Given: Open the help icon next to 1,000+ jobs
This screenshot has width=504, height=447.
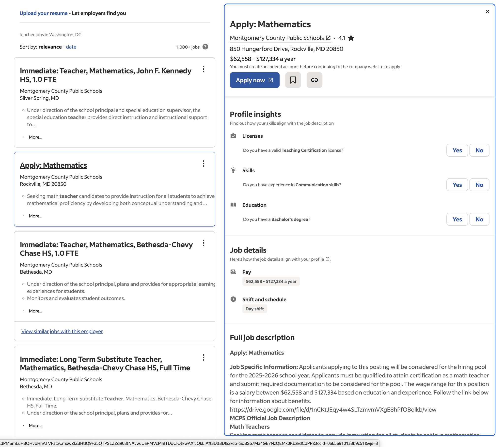Looking at the screenshot, I should pyautogui.click(x=205, y=47).
